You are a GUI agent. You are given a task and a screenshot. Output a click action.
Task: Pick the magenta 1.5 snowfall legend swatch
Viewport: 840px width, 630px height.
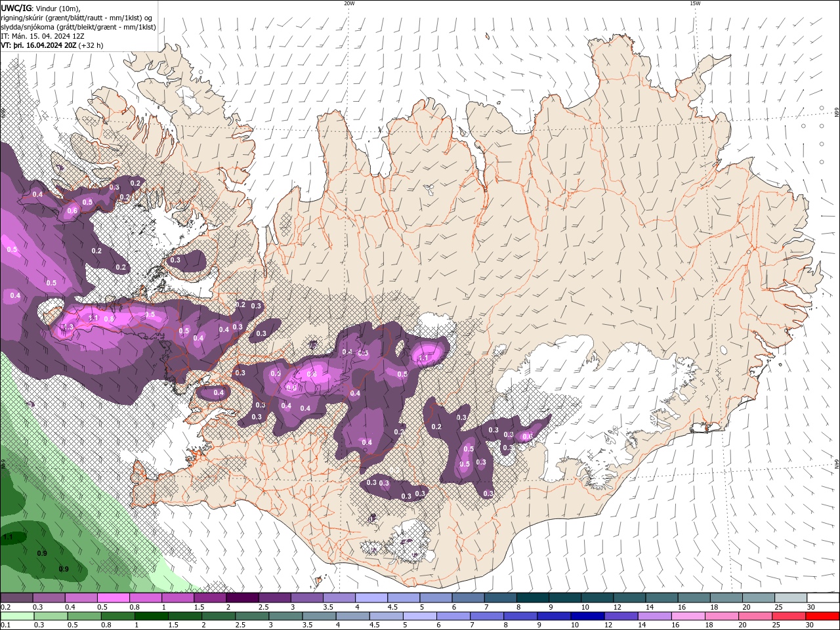(210, 598)
